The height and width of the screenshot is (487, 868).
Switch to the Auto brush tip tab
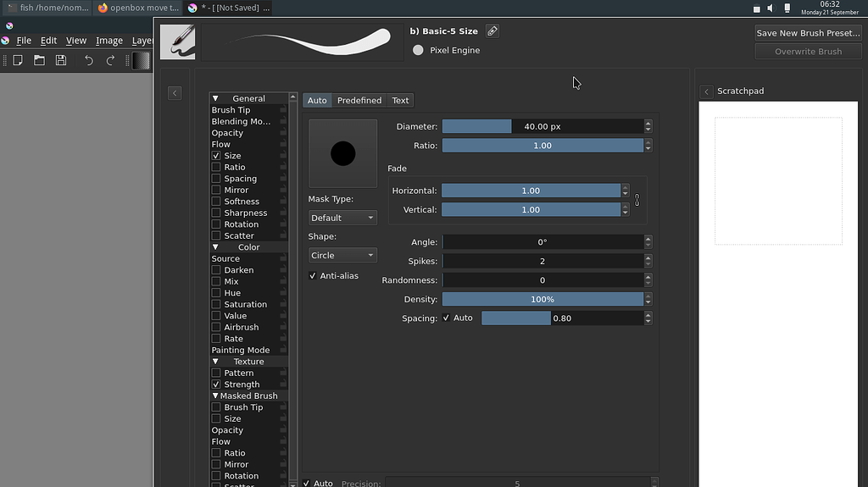(x=317, y=100)
